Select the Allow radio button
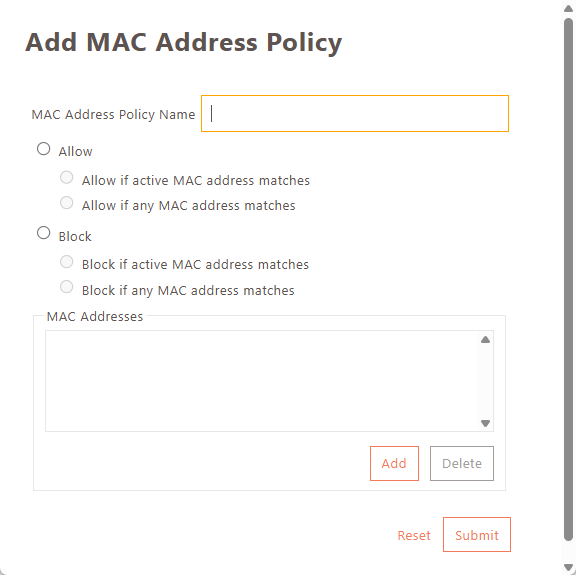 tap(43, 149)
